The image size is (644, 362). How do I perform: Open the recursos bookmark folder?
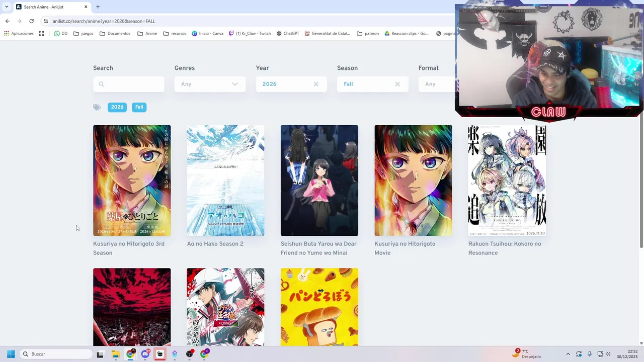tap(175, 34)
